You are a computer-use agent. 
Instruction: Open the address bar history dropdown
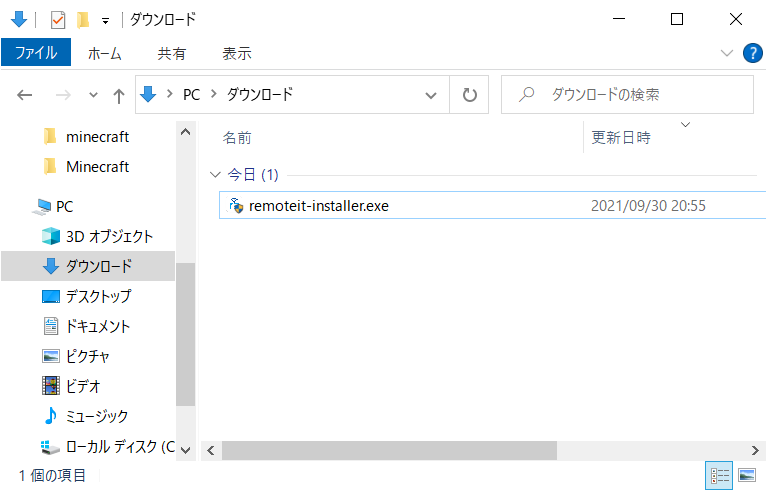coord(430,95)
